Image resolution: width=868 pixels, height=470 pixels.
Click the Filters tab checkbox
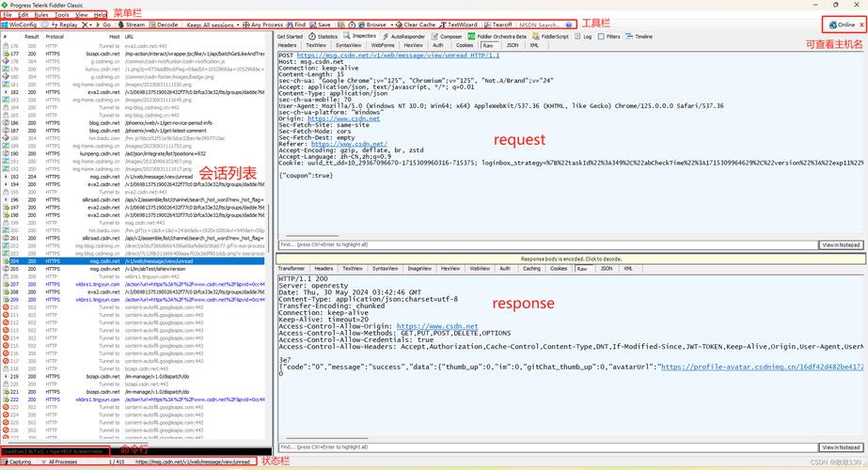601,37
